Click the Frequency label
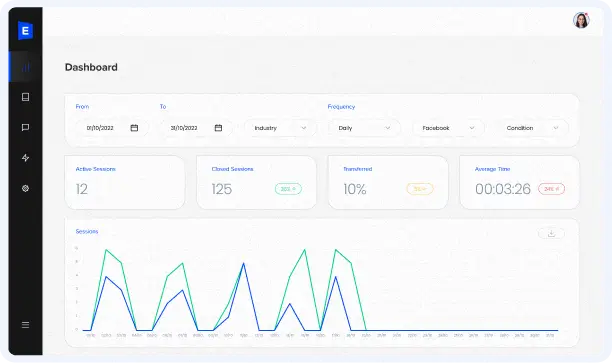 (341, 107)
